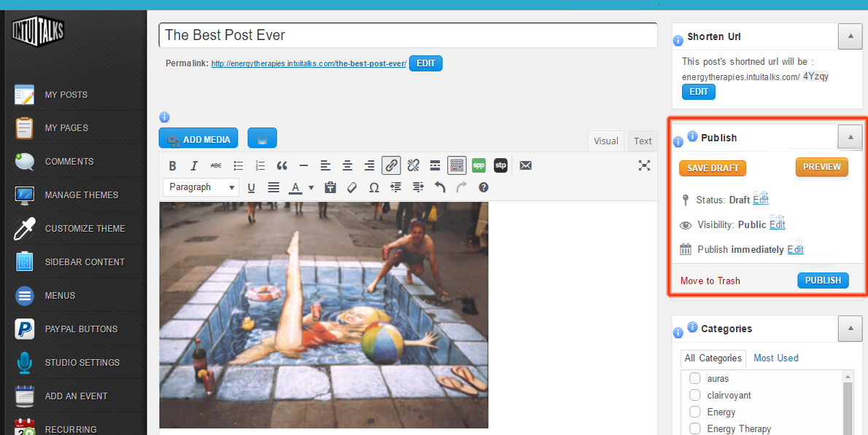Open My Pages in the sidebar
Viewport: 868px width, 435px height.
point(66,128)
